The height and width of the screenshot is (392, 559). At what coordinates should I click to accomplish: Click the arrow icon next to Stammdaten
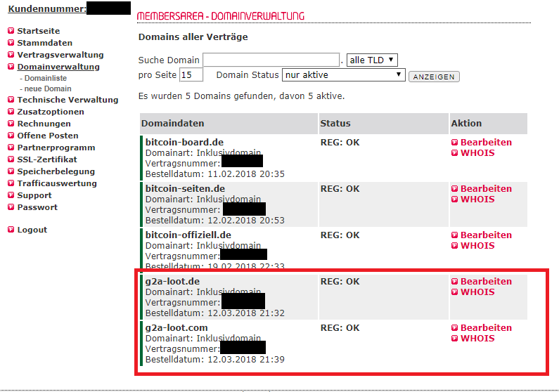[11, 44]
